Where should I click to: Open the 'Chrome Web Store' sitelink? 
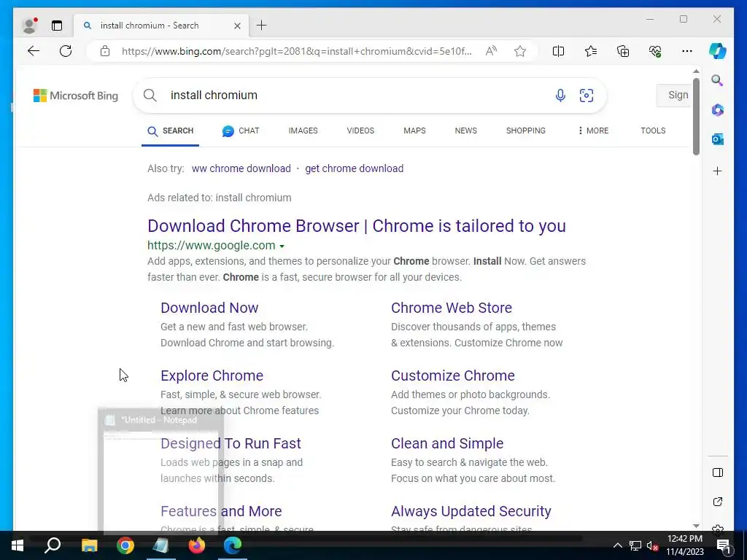tap(452, 308)
